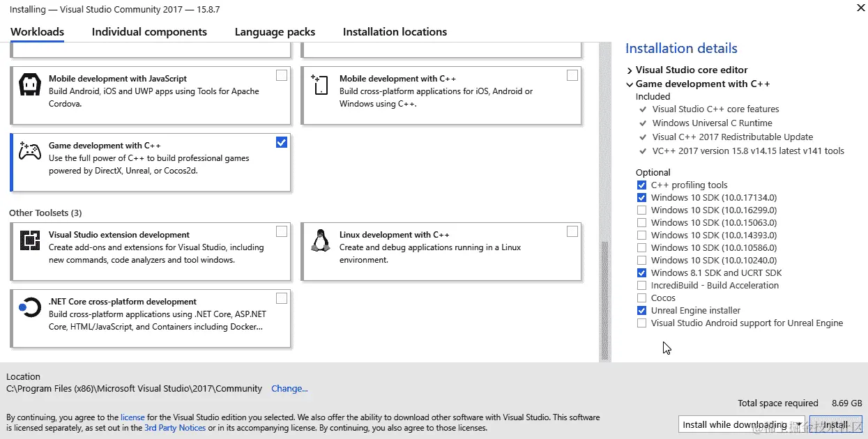Open the 3rd Party Notices link
The height and width of the screenshot is (439, 868).
click(x=175, y=428)
